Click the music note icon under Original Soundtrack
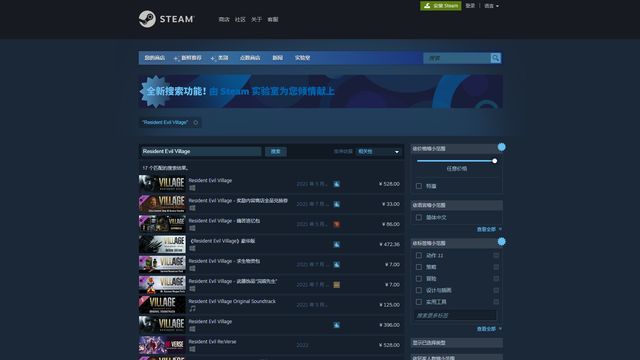This screenshot has width=640, height=360. point(192,309)
